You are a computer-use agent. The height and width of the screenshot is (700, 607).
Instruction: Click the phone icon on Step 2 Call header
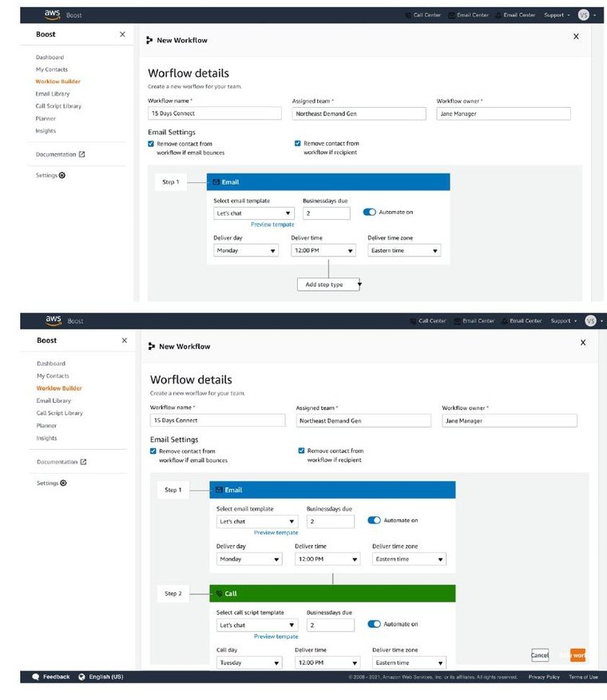(219, 593)
